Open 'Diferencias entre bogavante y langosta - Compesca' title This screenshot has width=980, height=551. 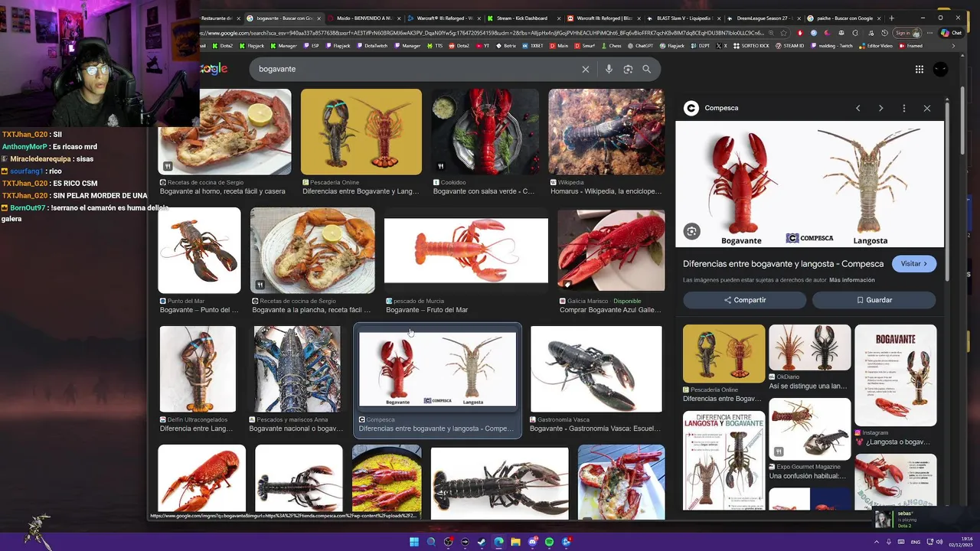click(783, 264)
